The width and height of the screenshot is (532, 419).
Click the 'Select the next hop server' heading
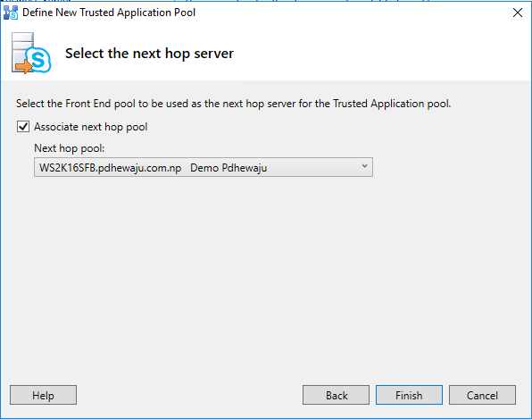point(149,54)
